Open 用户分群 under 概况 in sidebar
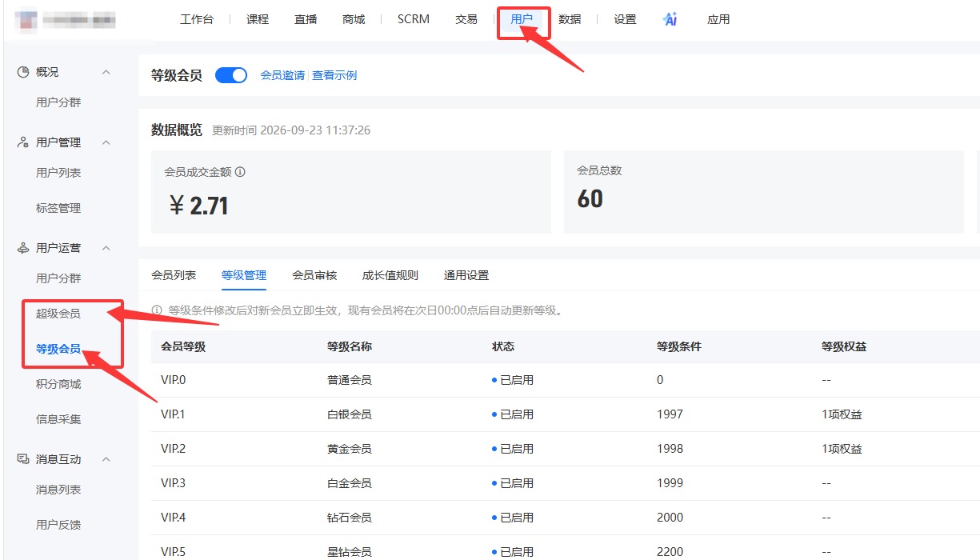 [x=58, y=102]
